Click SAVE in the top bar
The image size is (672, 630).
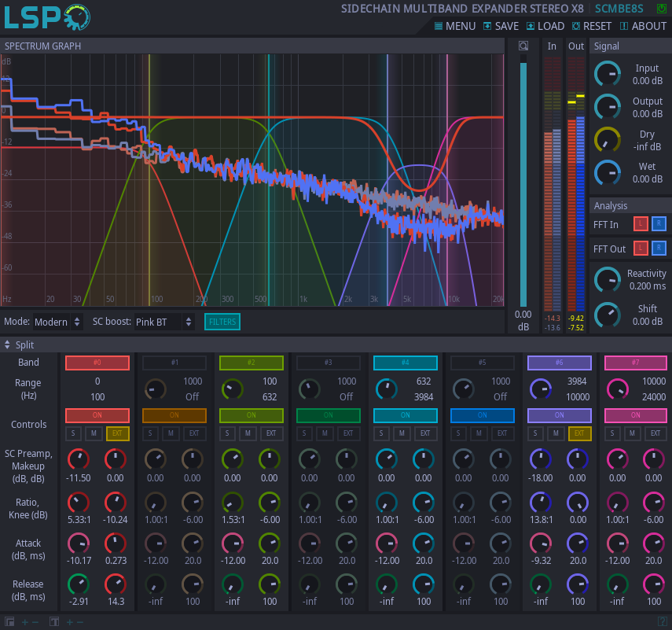(501, 26)
